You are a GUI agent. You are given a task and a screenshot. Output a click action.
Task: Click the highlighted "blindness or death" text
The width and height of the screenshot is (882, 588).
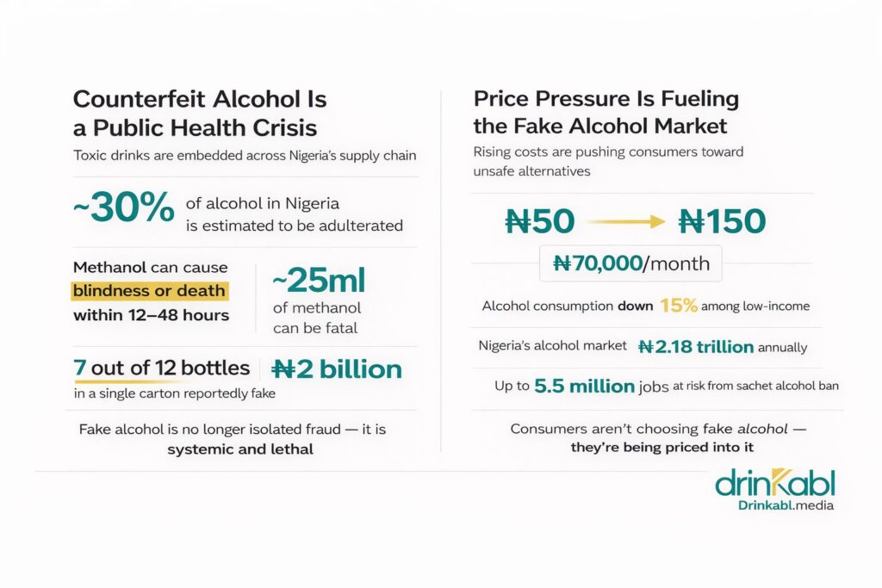[x=149, y=290]
